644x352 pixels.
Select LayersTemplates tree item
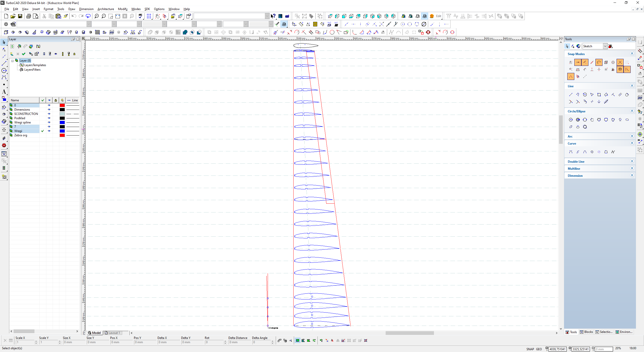pyautogui.click(x=35, y=65)
